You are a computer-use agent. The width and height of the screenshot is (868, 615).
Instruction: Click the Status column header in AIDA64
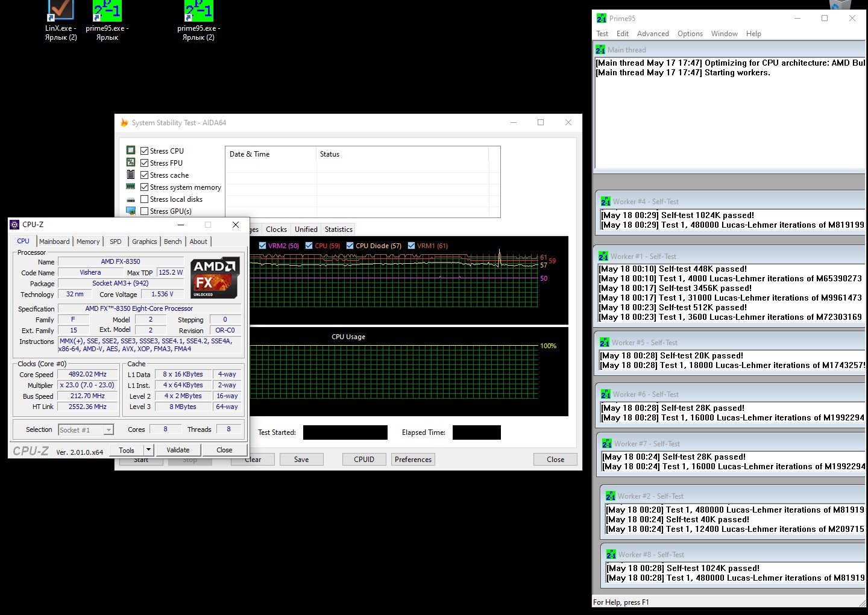402,154
